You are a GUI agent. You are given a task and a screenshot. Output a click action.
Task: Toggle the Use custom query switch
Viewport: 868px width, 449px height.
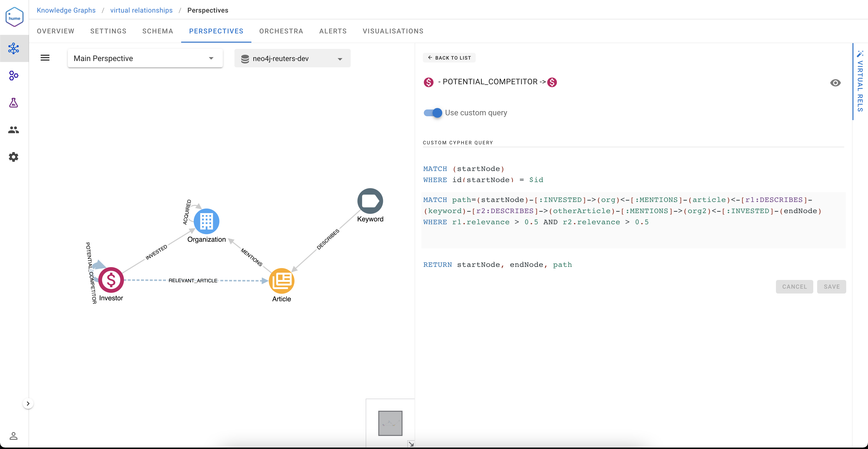coord(433,113)
